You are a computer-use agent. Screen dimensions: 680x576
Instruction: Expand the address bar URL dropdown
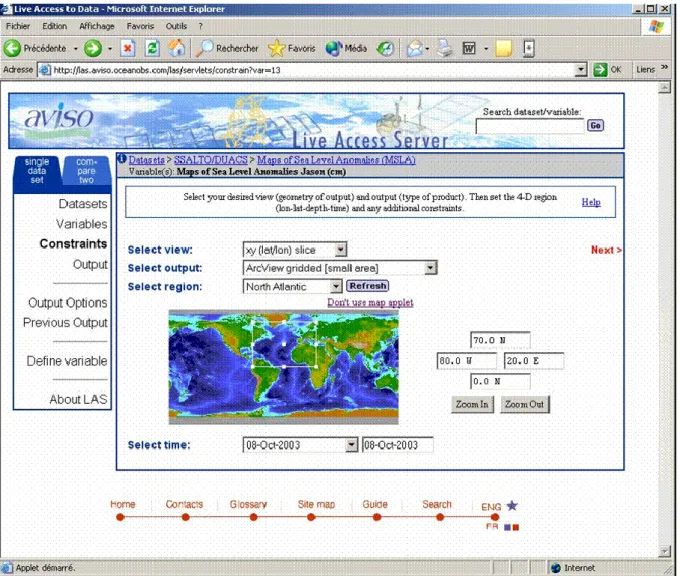(x=581, y=70)
